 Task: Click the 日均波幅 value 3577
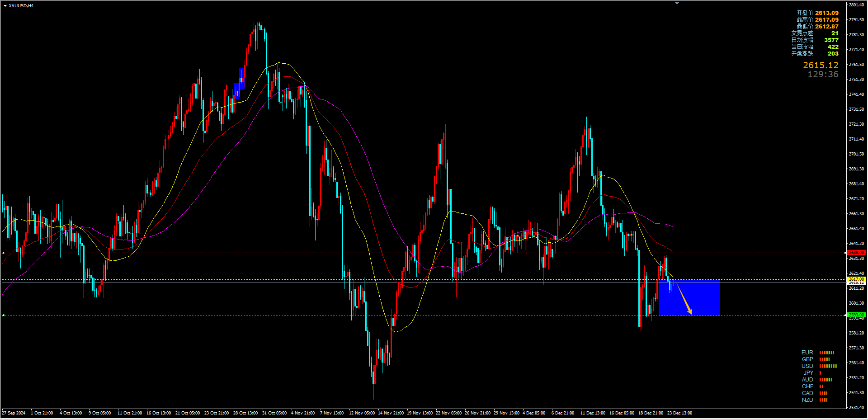pyautogui.click(x=831, y=40)
